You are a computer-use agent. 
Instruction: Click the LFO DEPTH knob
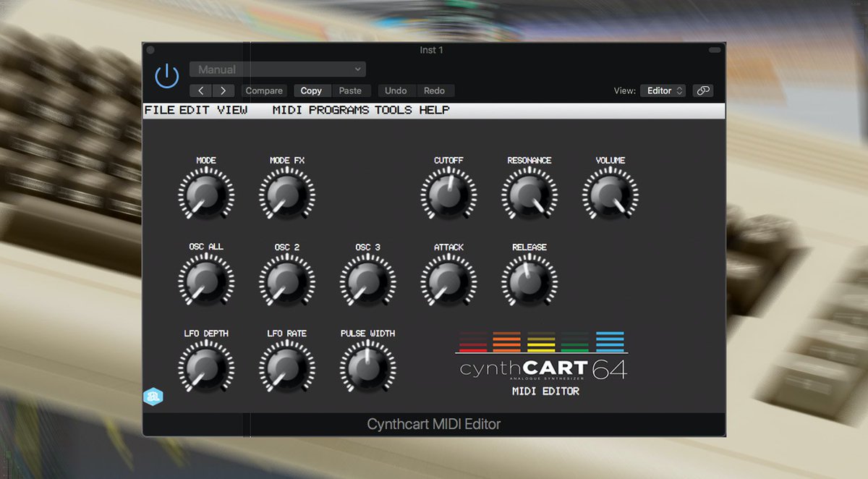206,367
